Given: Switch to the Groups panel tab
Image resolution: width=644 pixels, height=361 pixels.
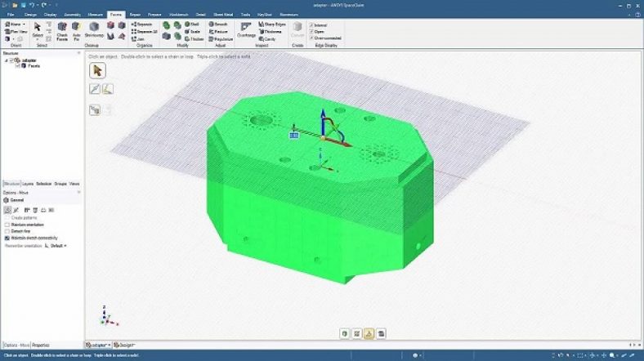Looking at the screenshot, I should pyautogui.click(x=60, y=184).
